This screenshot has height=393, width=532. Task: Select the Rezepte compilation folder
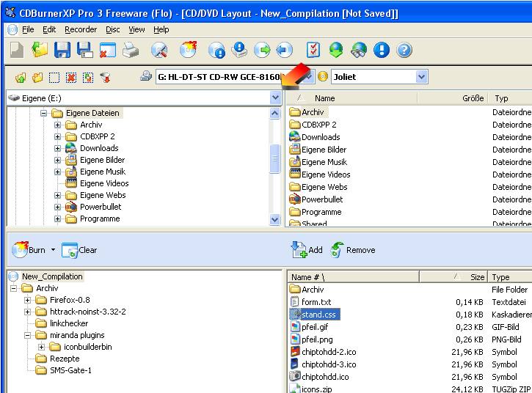[x=65, y=359]
